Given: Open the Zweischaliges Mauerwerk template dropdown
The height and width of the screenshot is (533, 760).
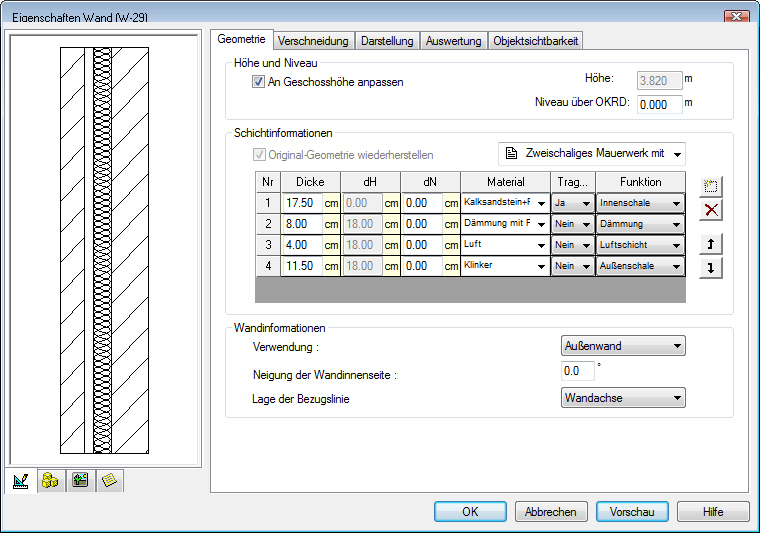Looking at the screenshot, I should 592,154.
